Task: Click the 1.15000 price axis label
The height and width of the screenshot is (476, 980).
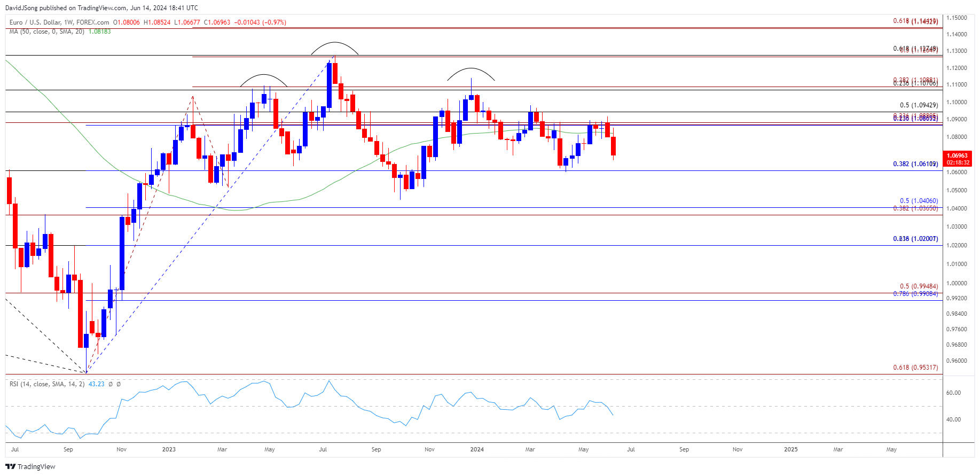Action: point(957,18)
